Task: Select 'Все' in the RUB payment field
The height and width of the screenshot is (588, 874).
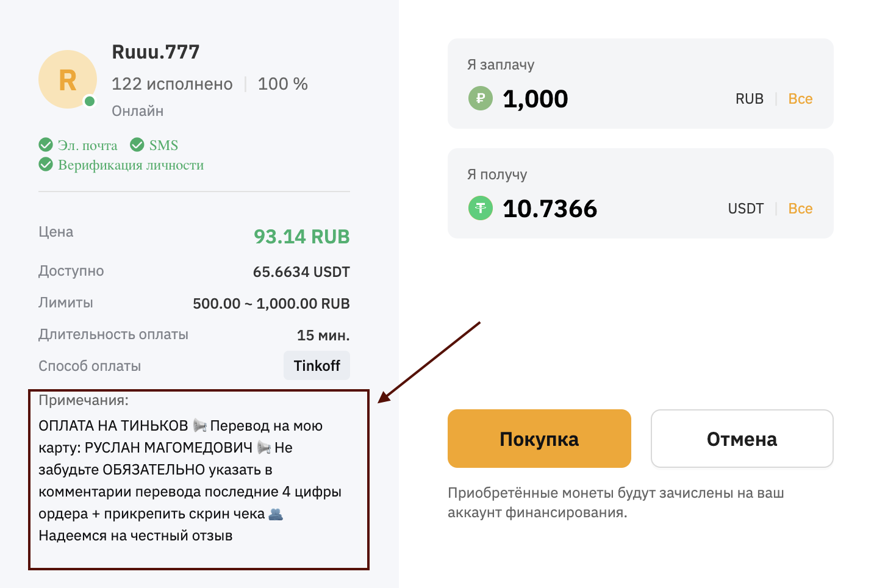Action: click(800, 99)
